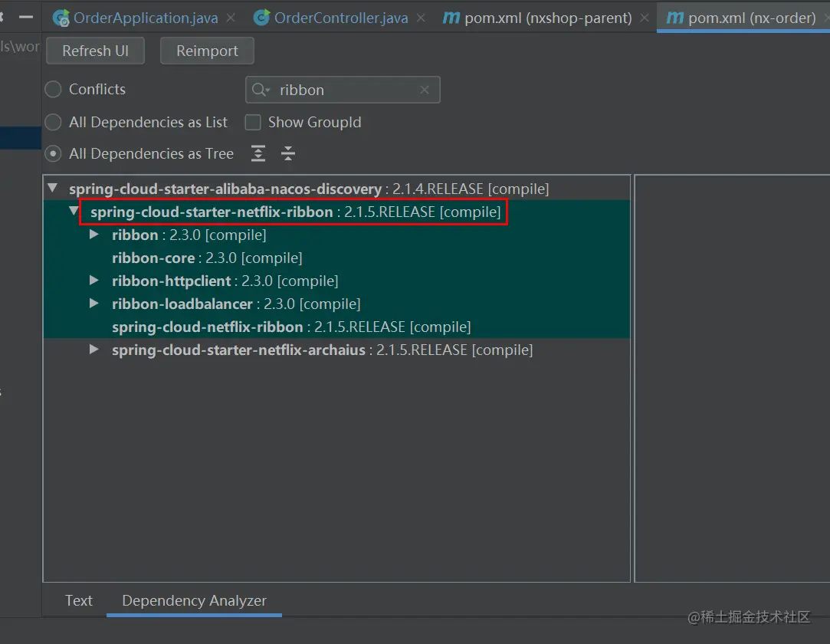This screenshot has width=830, height=644.
Task: Switch to OrderController.java tab
Action: click(x=340, y=18)
